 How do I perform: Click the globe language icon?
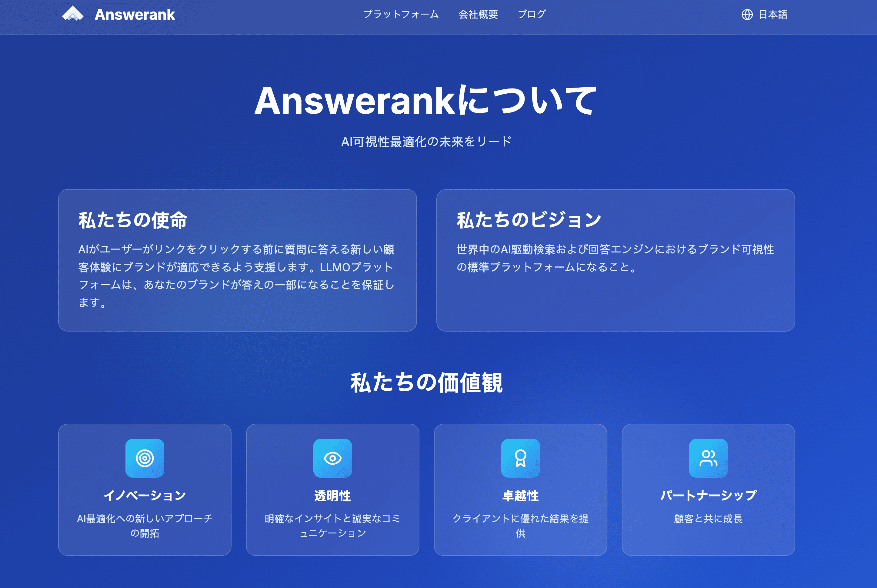point(747,15)
